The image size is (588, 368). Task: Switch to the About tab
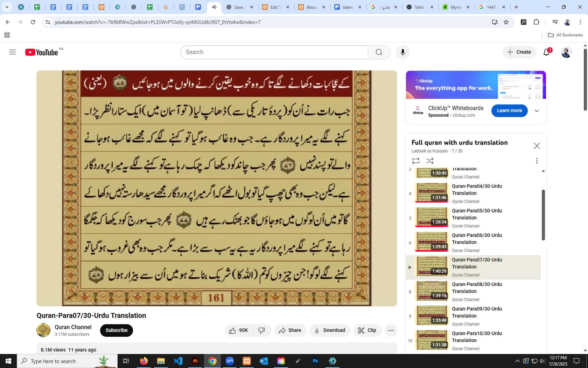311,7
